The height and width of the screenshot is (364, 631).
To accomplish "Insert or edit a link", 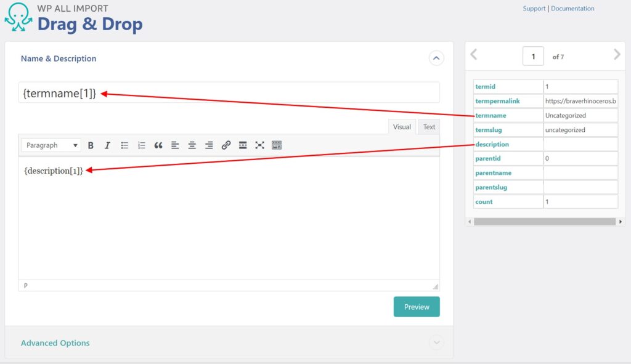I will [226, 145].
